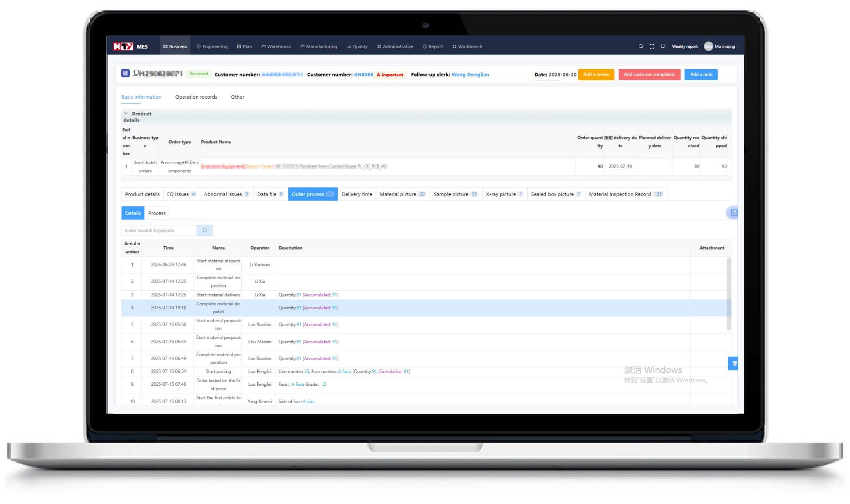This screenshot has width=850, height=504.
Task: Copy order number via copy icon
Action: pos(136,73)
